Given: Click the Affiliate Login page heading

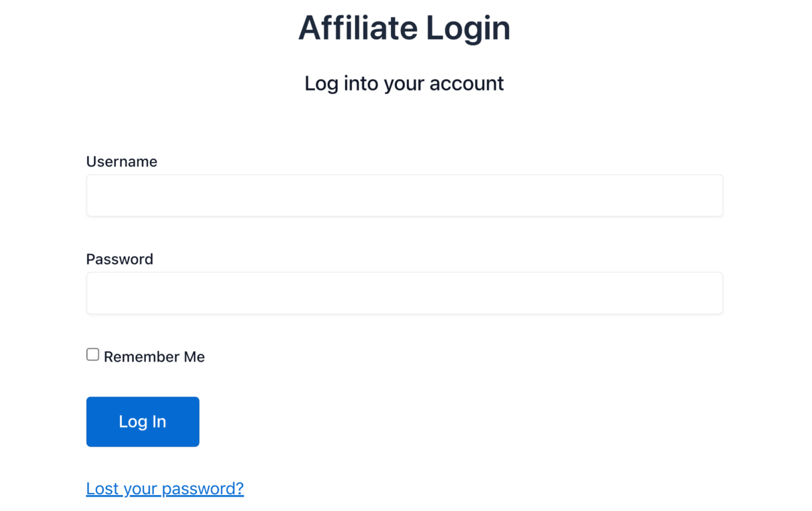Looking at the screenshot, I should (x=404, y=28).
